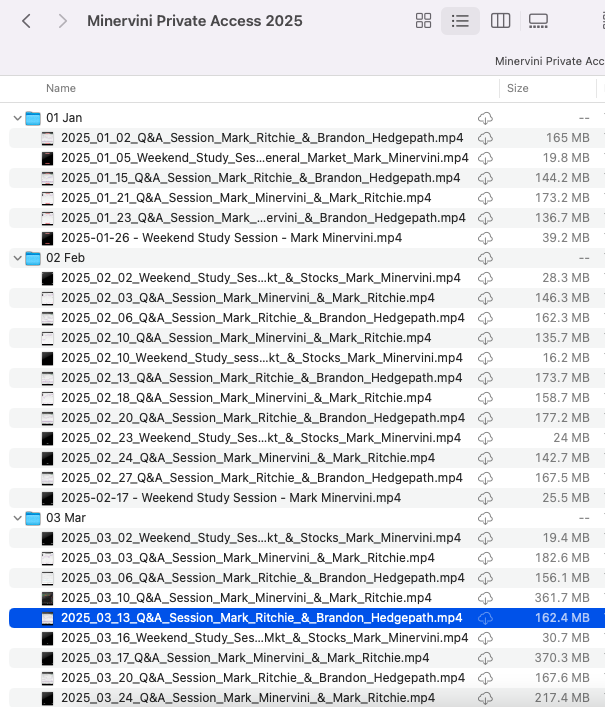Collapse the 02 Feb folder

point(18,258)
